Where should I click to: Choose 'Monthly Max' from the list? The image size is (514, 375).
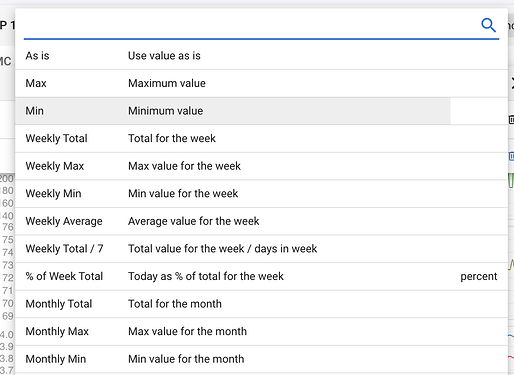tap(261, 332)
